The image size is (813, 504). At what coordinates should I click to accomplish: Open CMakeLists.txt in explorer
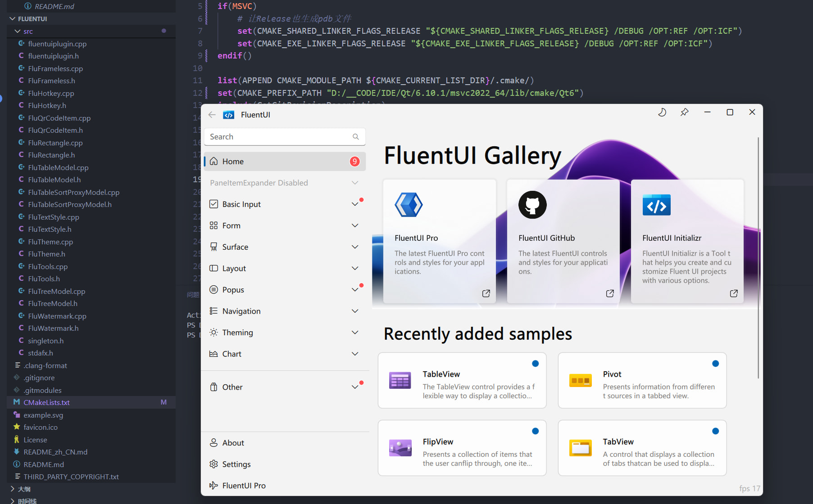click(91, 402)
